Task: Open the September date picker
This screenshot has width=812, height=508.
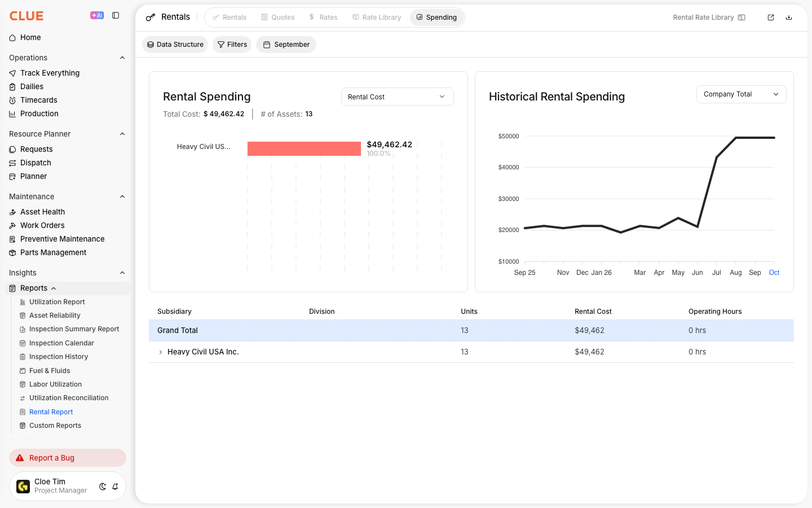Action: click(x=286, y=45)
